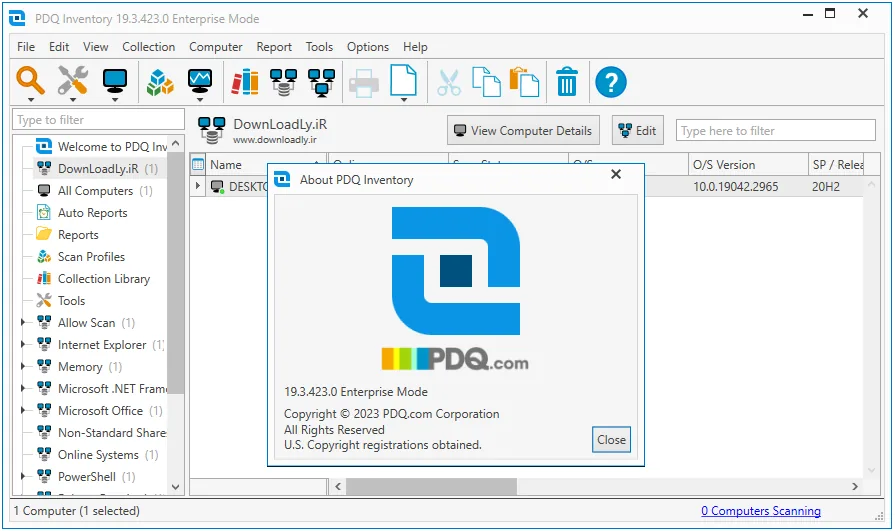This screenshot has width=895, height=531.
Task: Expand the Memory collection tree node
Action: click(23, 367)
